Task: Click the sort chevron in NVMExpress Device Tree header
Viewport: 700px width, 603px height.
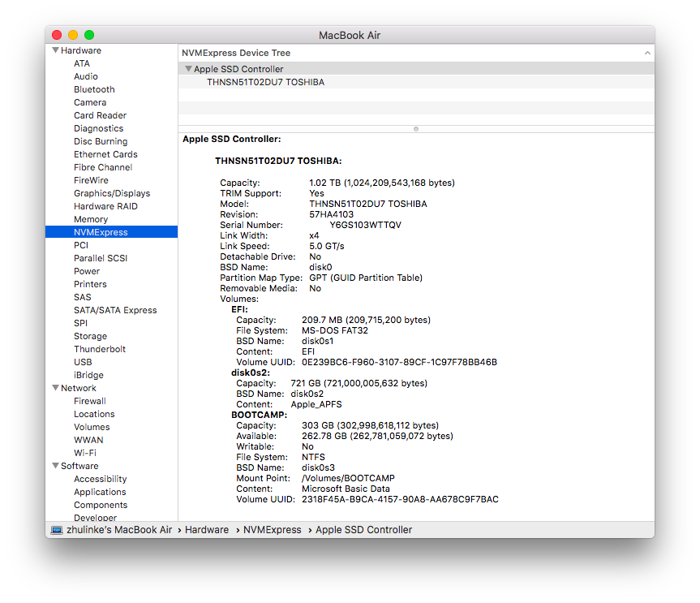Action: click(647, 53)
